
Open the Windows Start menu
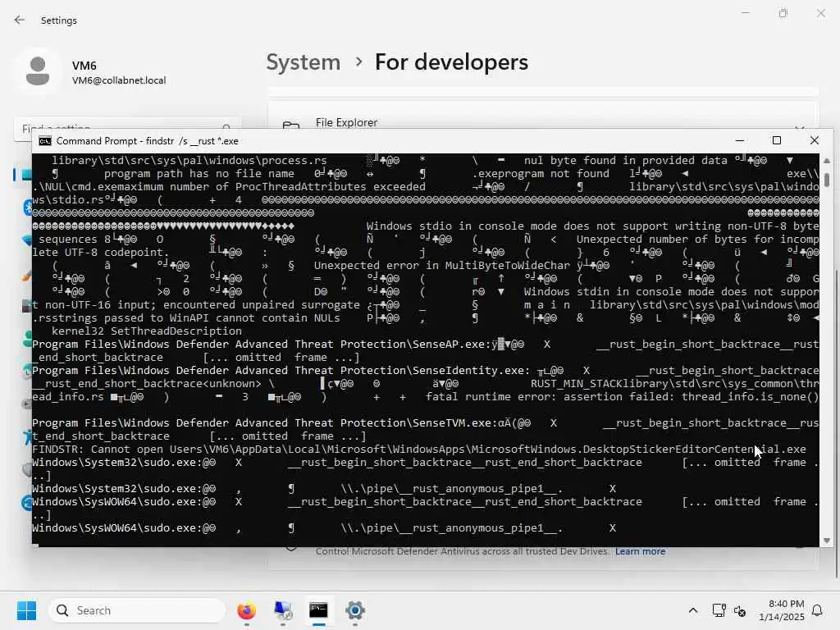pos(26,610)
